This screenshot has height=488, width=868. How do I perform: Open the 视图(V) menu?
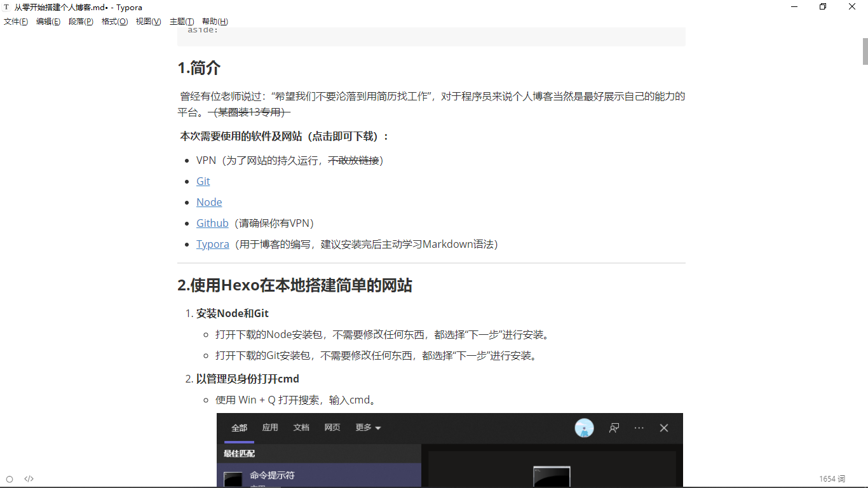(x=148, y=22)
